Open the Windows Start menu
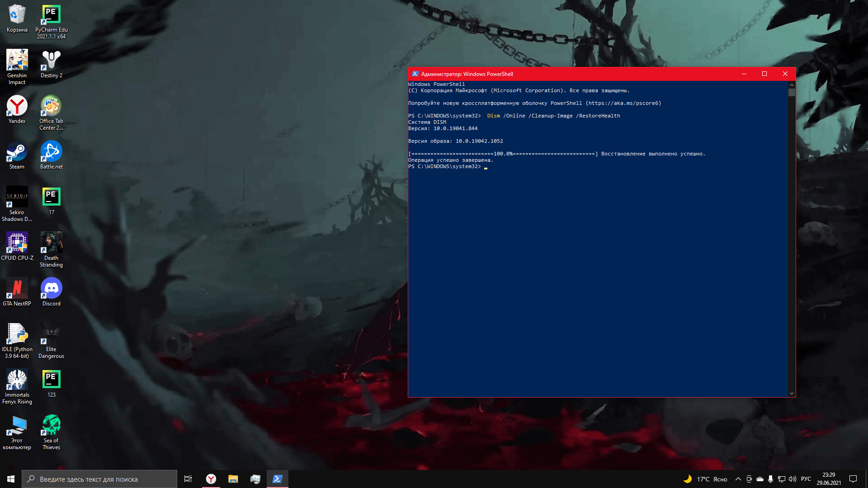Viewport: 868px width, 488px height. point(11,479)
